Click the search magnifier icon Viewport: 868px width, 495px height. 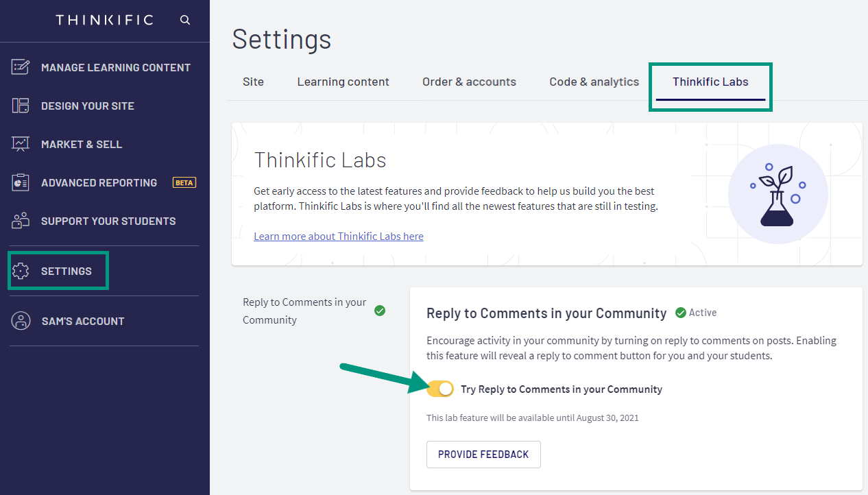pos(185,20)
